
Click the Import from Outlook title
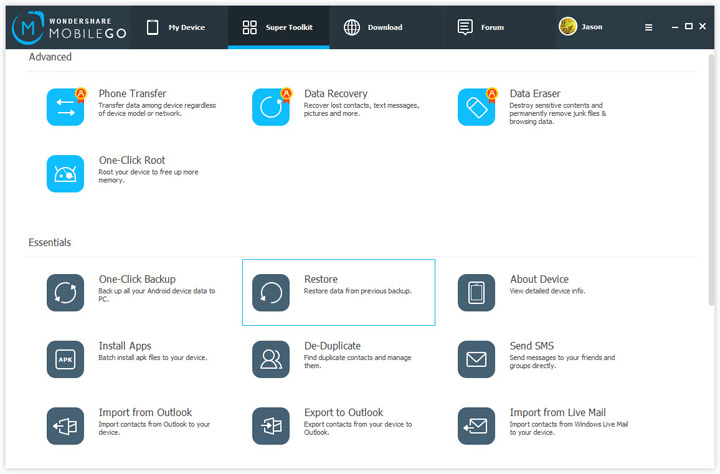pyautogui.click(x=145, y=412)
